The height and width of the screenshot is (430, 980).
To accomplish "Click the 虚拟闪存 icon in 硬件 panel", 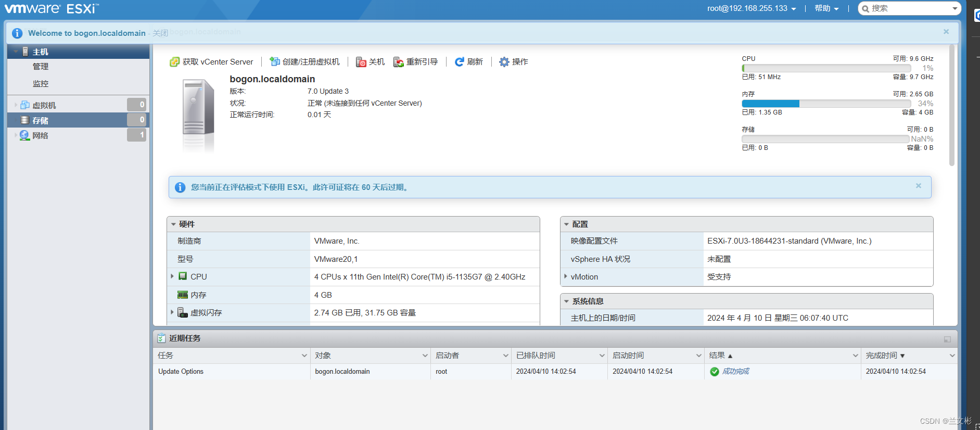I will pos(182,312).
